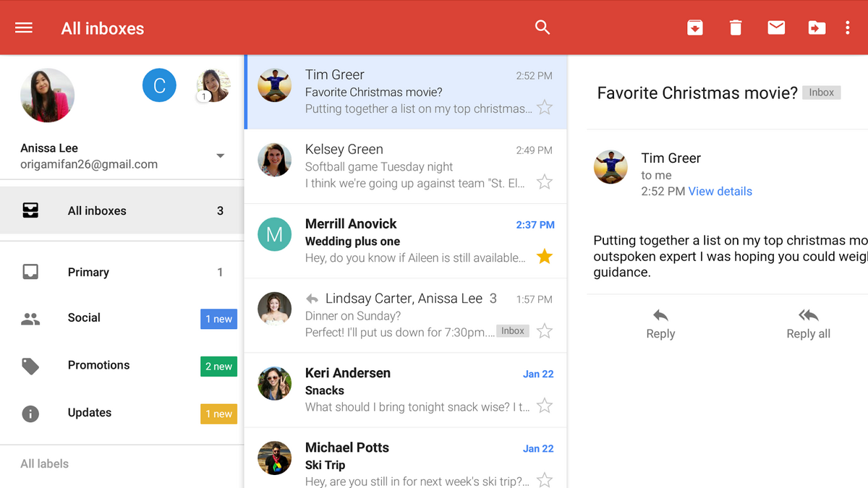This screenshot has width=868, height=488.
Task: Open All labels at the sidebar bottom
Action: 44,463
